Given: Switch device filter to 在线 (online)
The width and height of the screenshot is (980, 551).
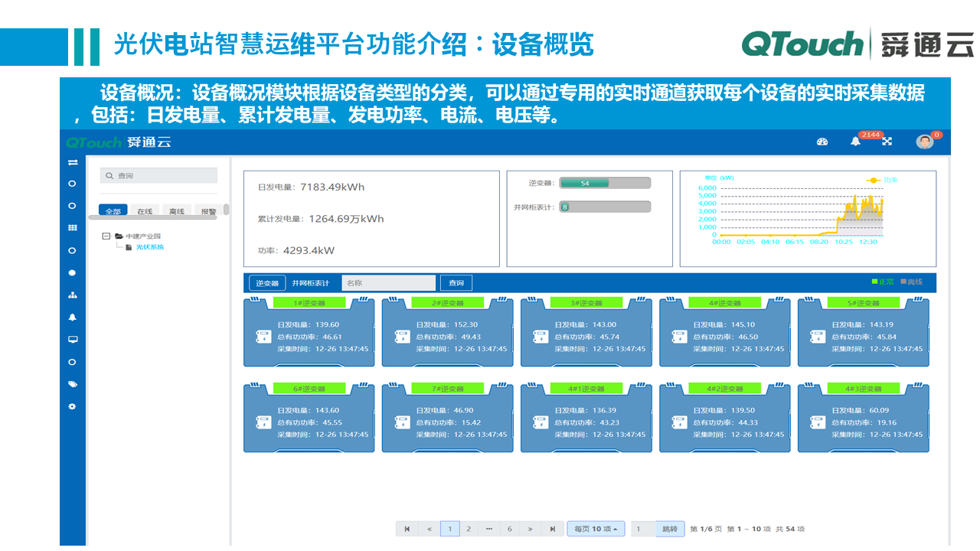Looking at the screenshot, I should click(x=145, y=210).
